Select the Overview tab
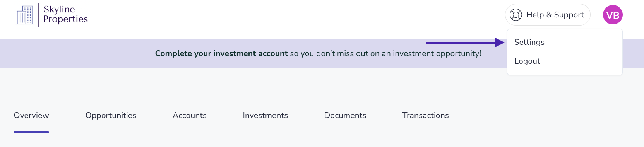This screenshot has width=644, height=147. (31, 115)
